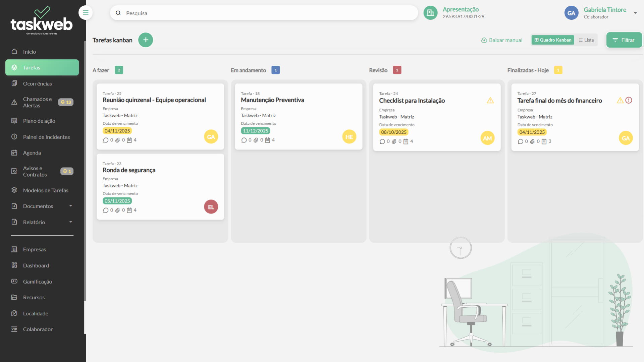Click checklist icon on Reunião quinzenal card

coord(129,140)
